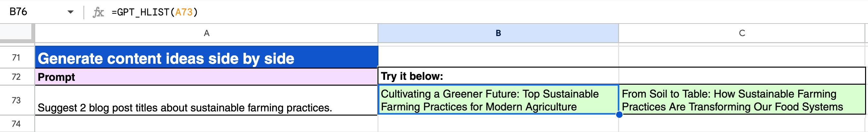Select row 74 header
This screenshot has width=868, height=132.
click(17, 124)
